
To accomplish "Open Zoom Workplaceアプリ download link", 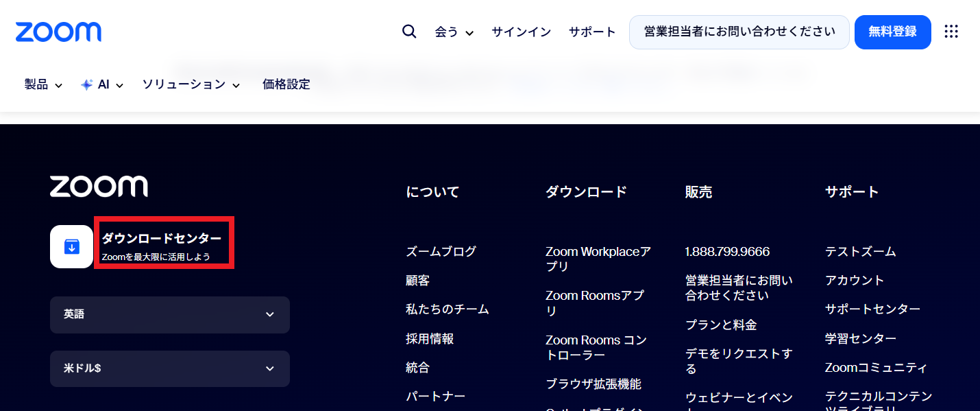I will (598, 259).
